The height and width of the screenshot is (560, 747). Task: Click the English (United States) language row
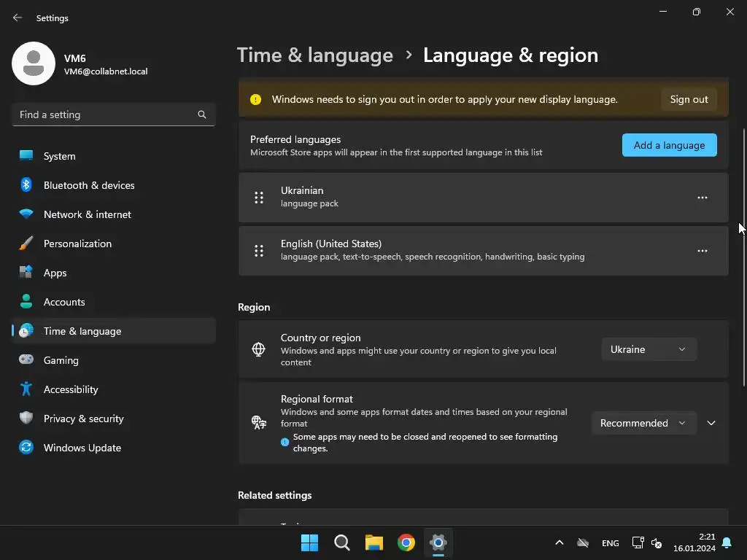tap(483, 251)
